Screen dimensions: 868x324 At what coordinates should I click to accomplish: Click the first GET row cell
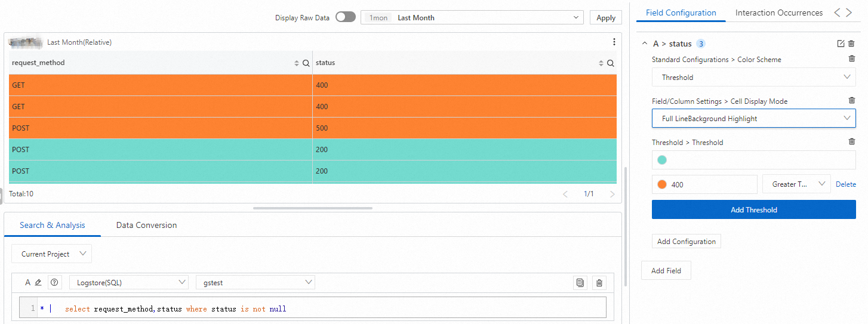(161, 85)
